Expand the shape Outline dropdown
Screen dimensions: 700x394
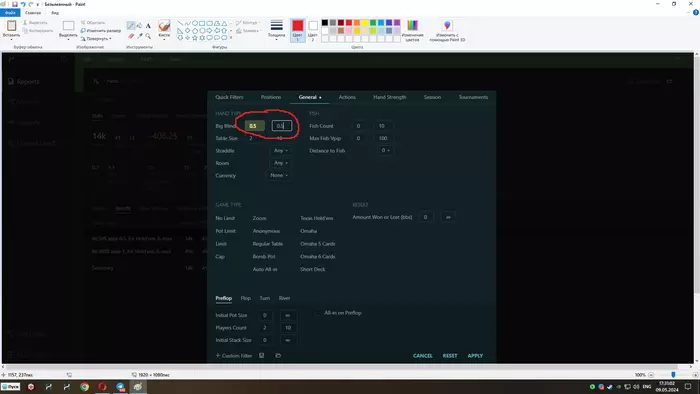click(247, 22)
